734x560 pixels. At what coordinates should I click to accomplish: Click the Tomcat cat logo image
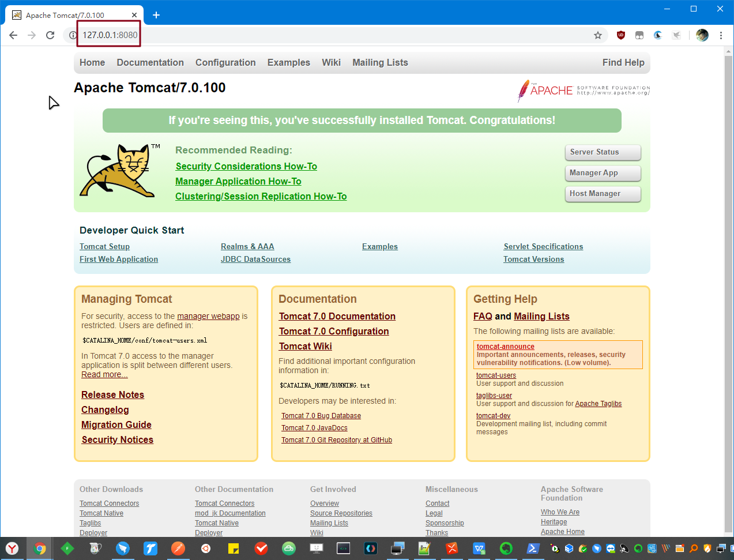click(x=120, y=171)
